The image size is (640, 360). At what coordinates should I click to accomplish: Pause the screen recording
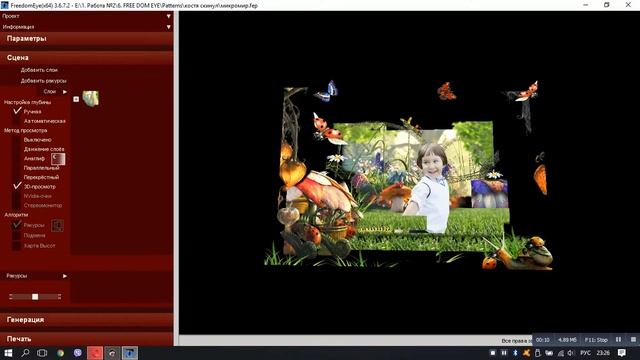618,340
